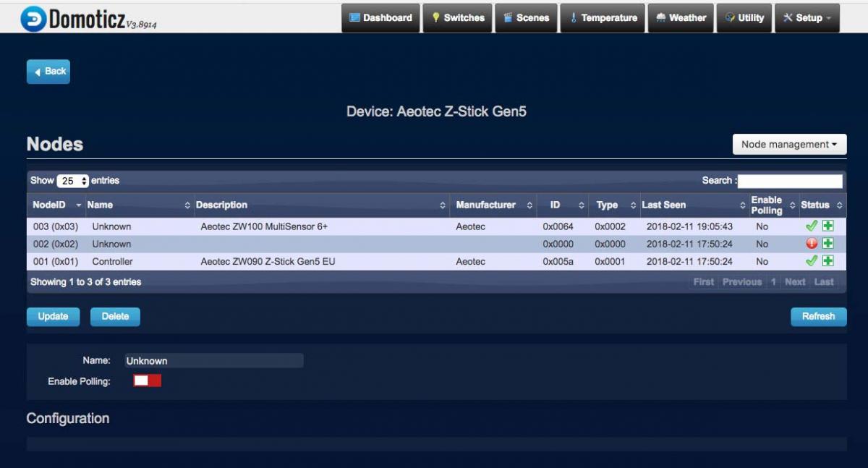Click the Delete button

click(x=115, y=316)
